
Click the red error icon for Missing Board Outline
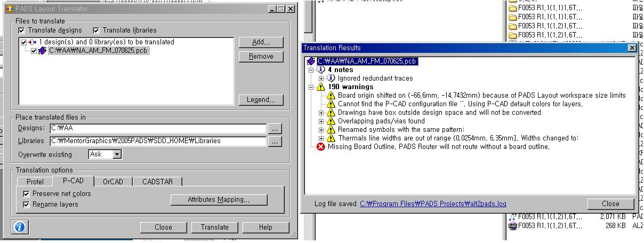(321, 147)
